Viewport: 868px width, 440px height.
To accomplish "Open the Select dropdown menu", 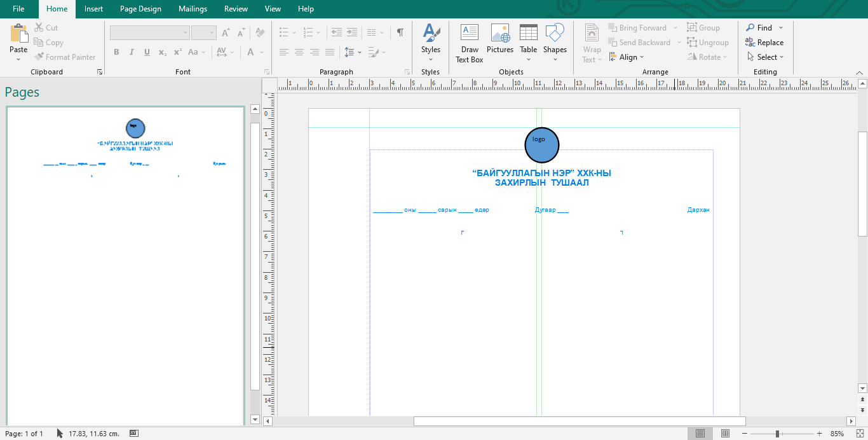I will pyautogui.click(x=766, y=57).
